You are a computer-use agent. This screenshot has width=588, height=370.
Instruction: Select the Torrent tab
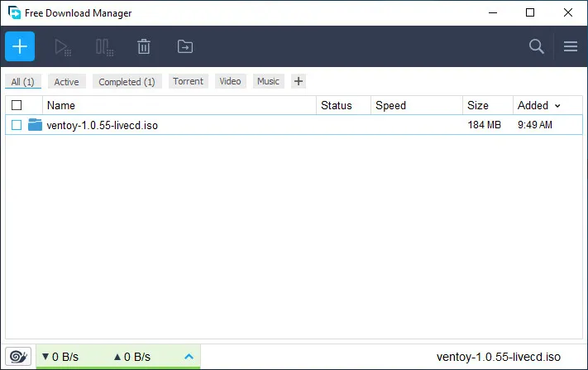click(x=188, y=81)
